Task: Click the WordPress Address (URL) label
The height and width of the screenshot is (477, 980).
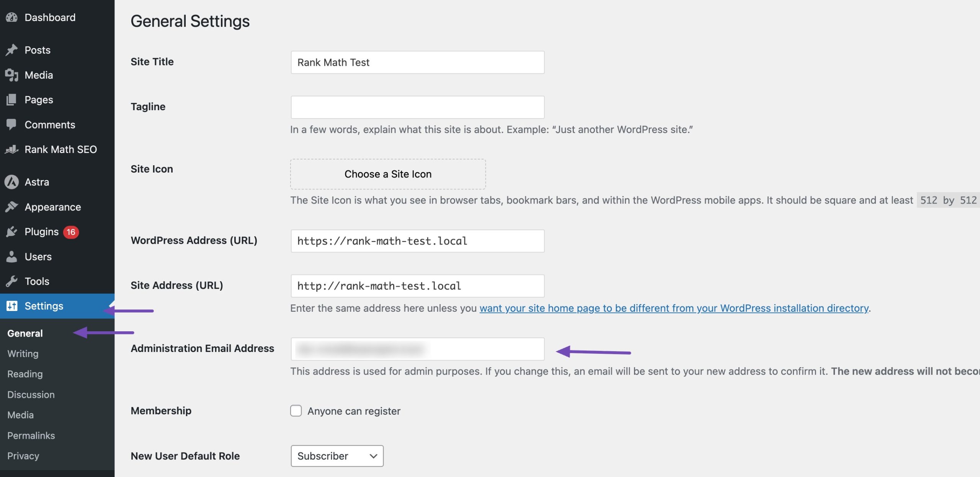Action: coord(194,241)
